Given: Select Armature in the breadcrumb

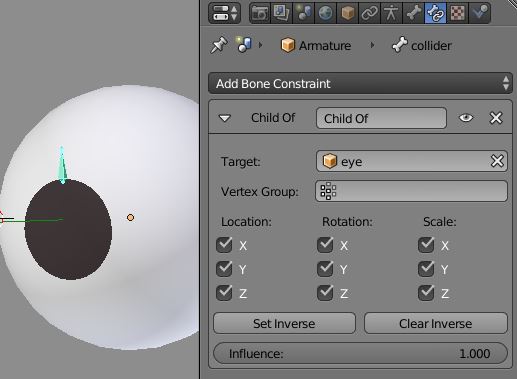Looking at the screenshot, I should pos(316,45).
